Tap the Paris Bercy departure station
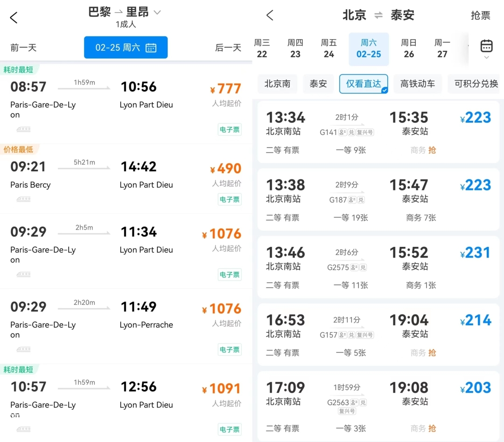The width and height of the screenshot is (504, 442). 30,185
